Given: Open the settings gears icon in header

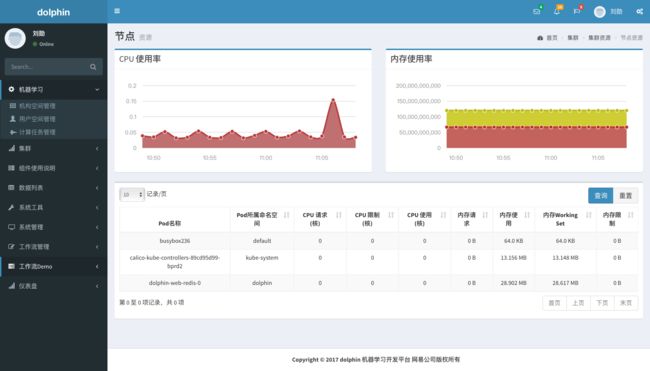Looking at the screenshot, I should (640, 12).
